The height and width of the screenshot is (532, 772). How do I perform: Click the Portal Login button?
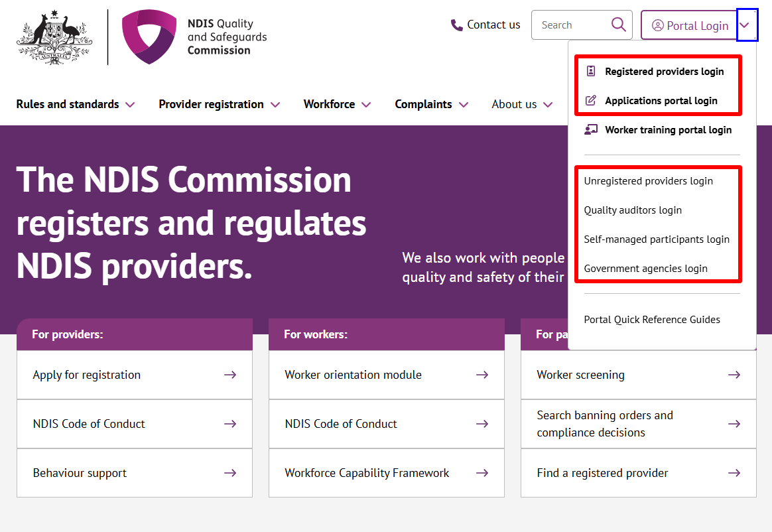pyautogui.click(x=690, y=25)
